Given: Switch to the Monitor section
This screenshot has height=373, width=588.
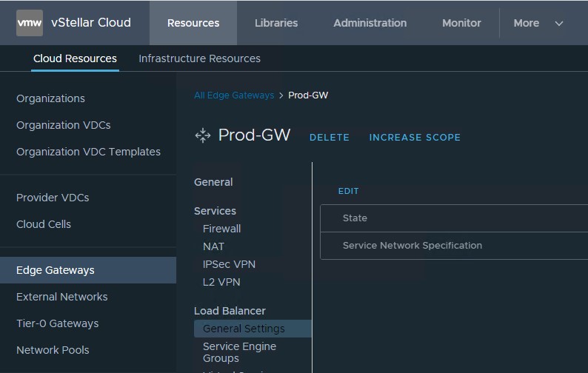Looking at the screenshot, I should [461, 23].
